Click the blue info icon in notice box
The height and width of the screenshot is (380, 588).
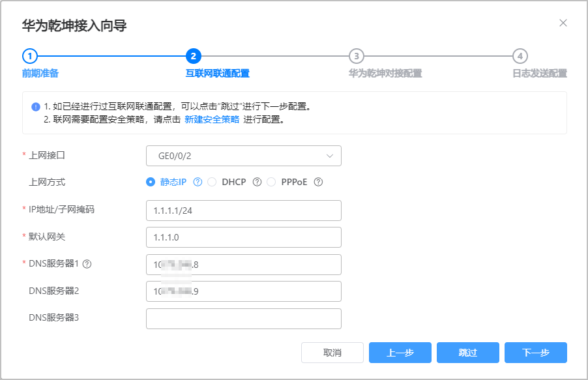pyautogui.click(x=36, y=107)
